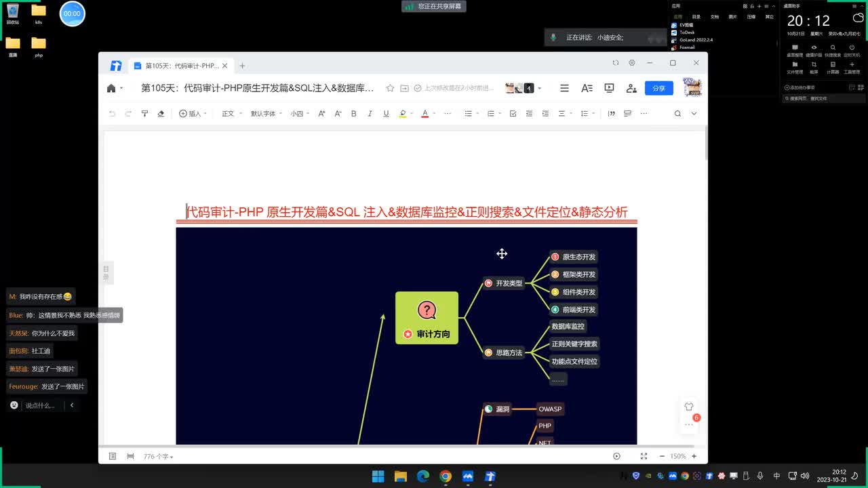The width and height of the screenshot is (868, 488).
Task: Click the 计算器 calculator tool
Action: pyautogui.click(x=833, y=68)
